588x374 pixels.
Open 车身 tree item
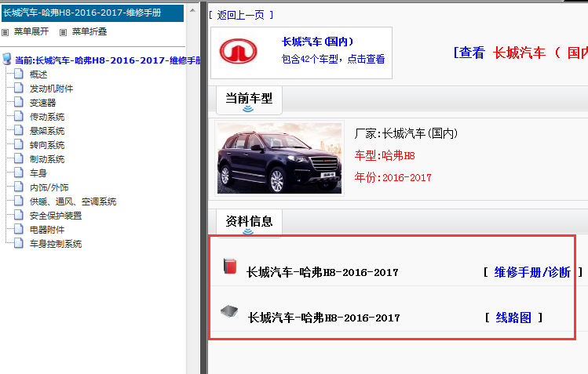click(38, 173)
